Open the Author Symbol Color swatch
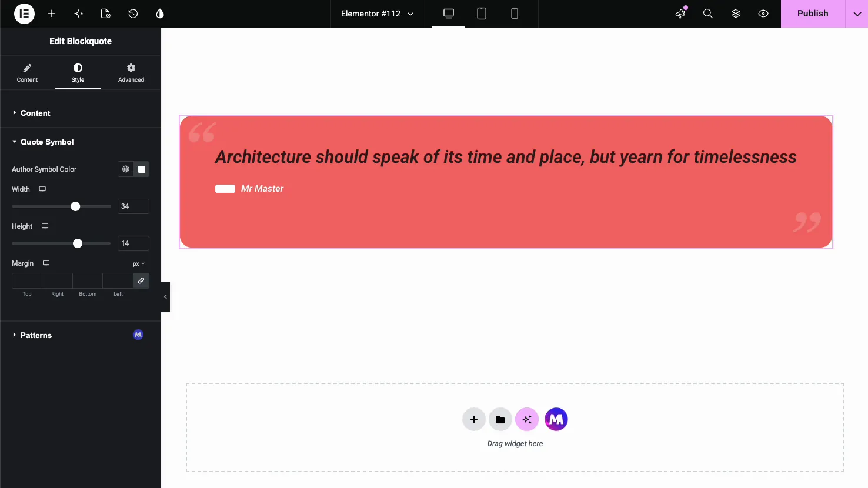Image resolution: width=868 pixels, height=488 pixels. pos(142,169)
